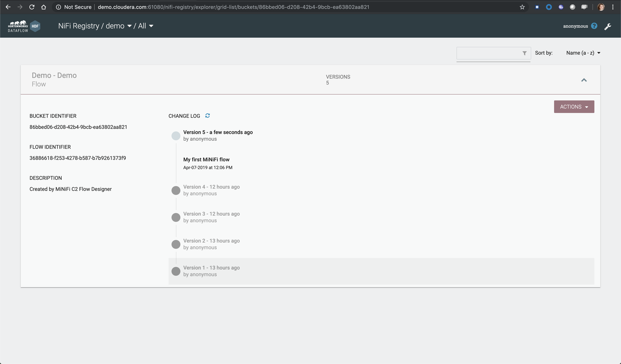Click description Created by MiNiFi C2 Flow Designer
Image resolution: width=621 pixels, height=364 pixels.
pyautogui.click(x=70, y=189)
